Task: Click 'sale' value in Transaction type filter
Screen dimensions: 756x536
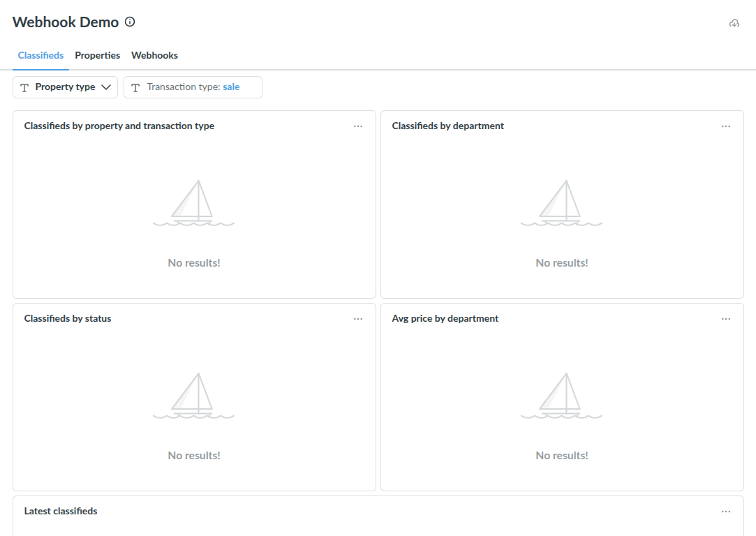Action: 231,87
